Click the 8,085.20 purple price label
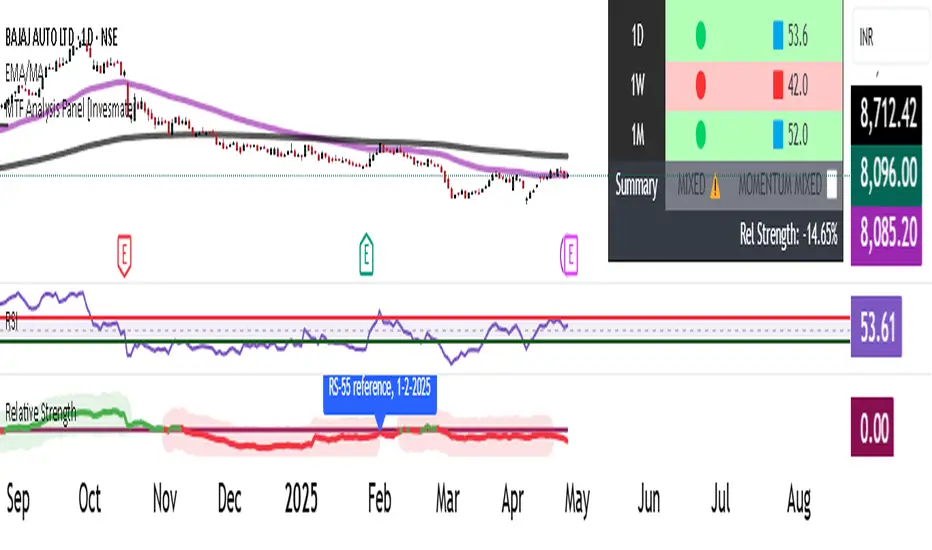Viewport: 932px width, 550px height. (886, 235)
